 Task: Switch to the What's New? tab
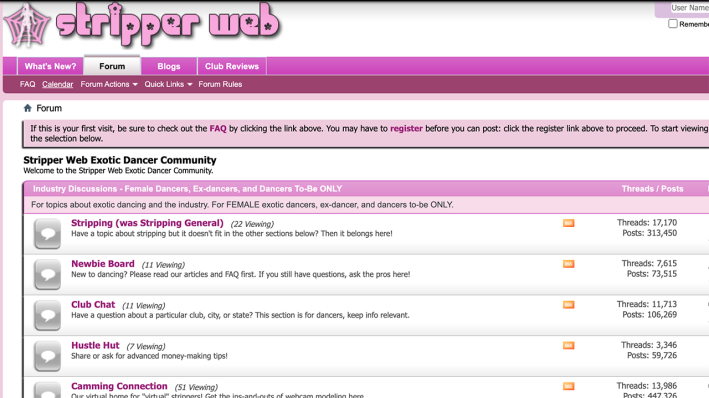50,66
